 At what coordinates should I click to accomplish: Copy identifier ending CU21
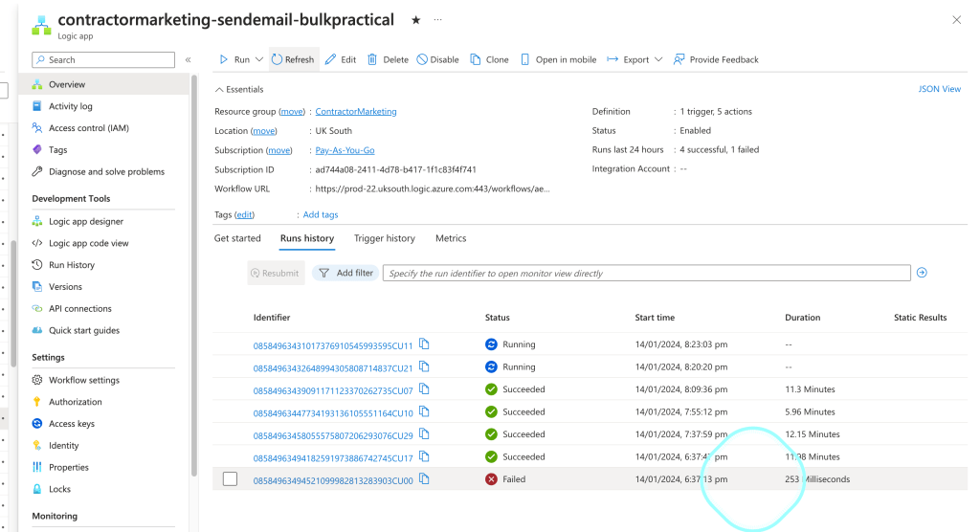[x=424, y=366]
